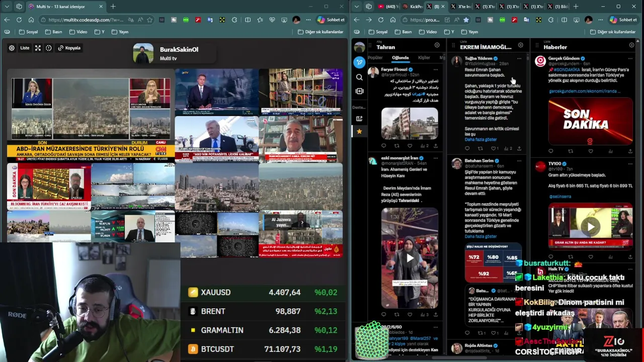Open Sosyal bookmarks folder in right browser
Screen dimensions: 644x362
click(x=378, y=32)
